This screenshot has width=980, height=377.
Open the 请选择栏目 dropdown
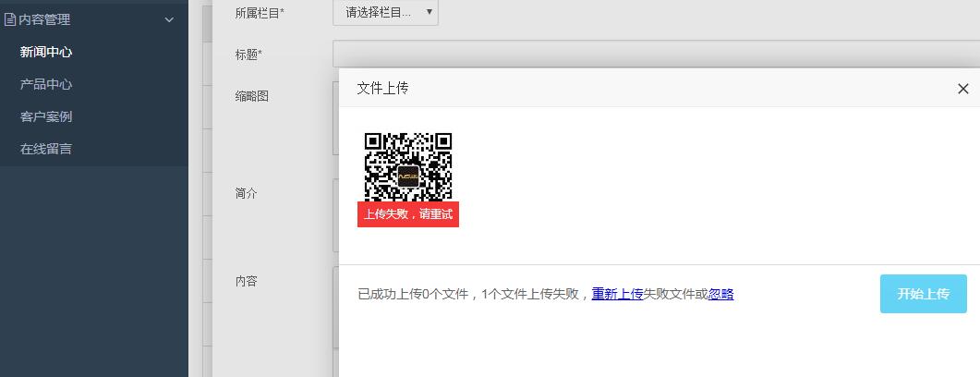385,12
